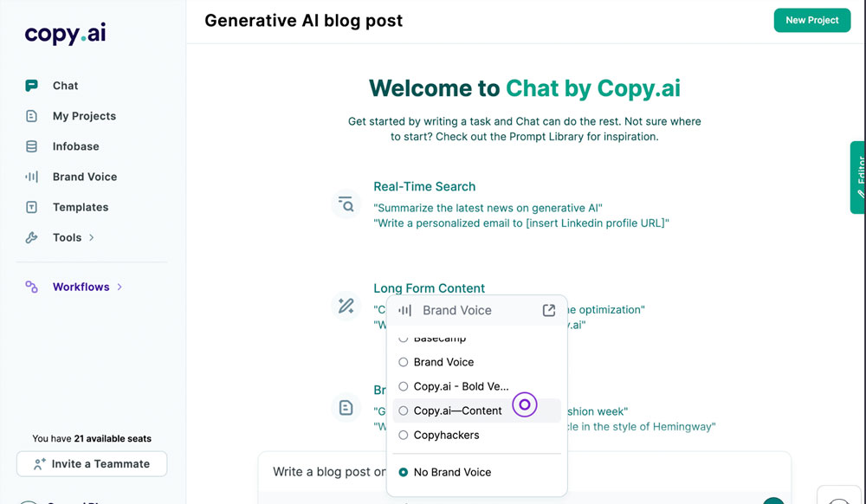Expand the Tools submenu chevron
This screenshot has width=866, height=504.
click(x=92, y=237)
